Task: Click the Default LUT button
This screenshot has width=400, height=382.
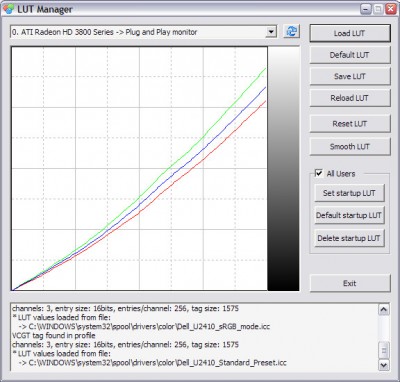Action: click(350, 55)
